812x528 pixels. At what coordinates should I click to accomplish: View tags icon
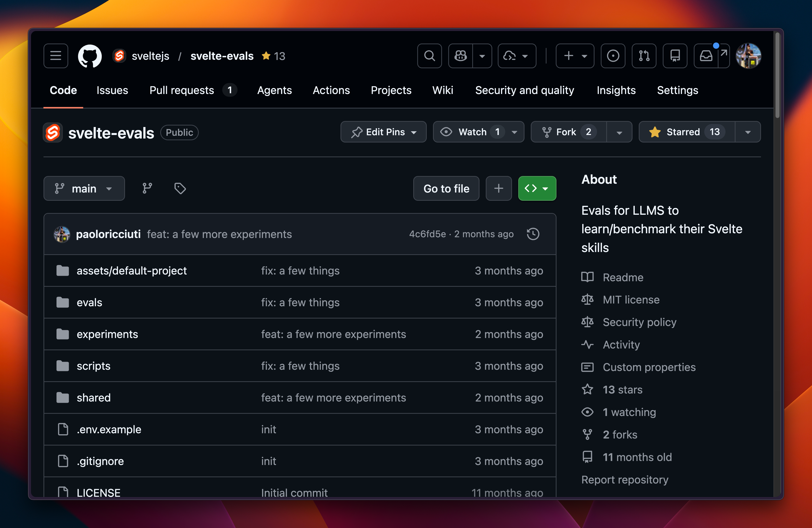click(180, 188)
